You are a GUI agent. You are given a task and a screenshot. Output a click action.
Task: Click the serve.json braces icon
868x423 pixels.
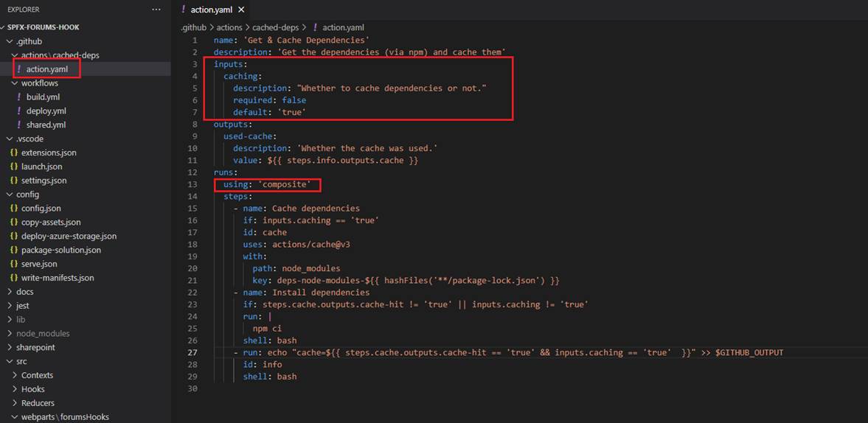click(14, 264)
